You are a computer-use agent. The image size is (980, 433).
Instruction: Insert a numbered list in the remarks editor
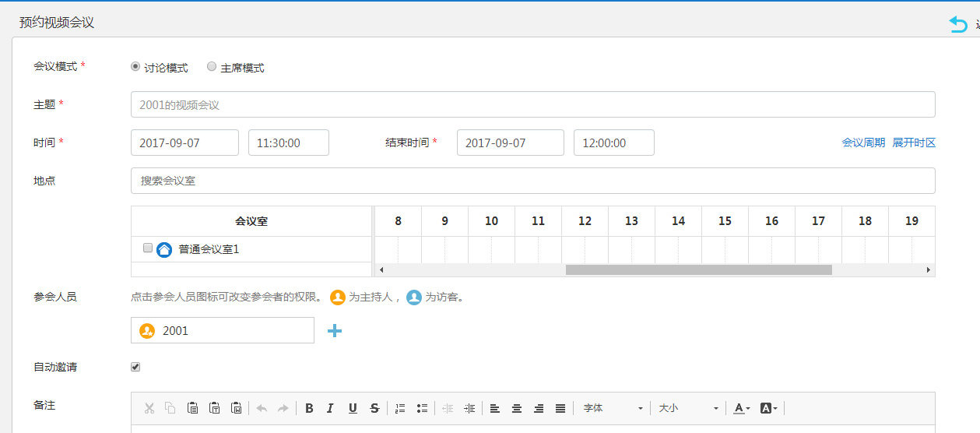pyautogui.click(x=400, y=408)
